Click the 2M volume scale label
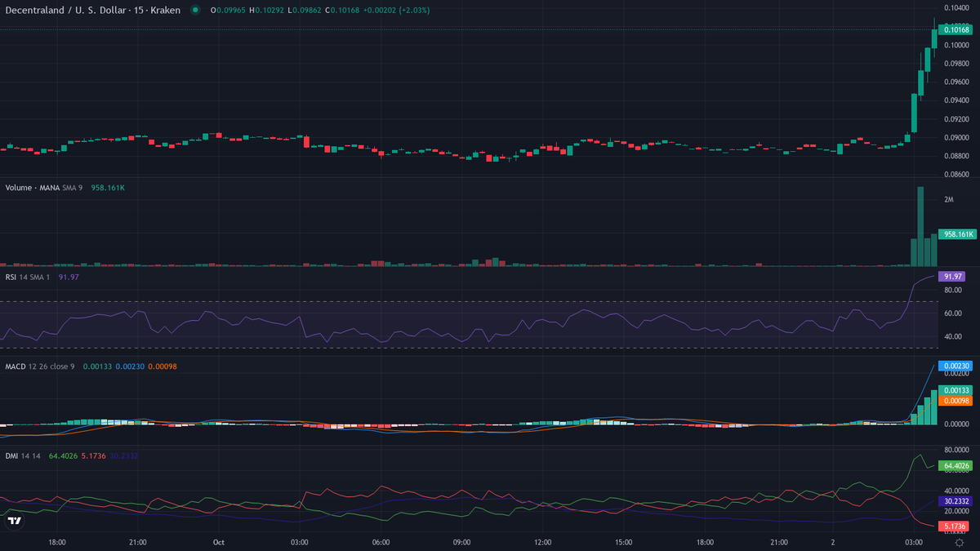Viewport: 980px width, 551px height. (x=949, y=200)
